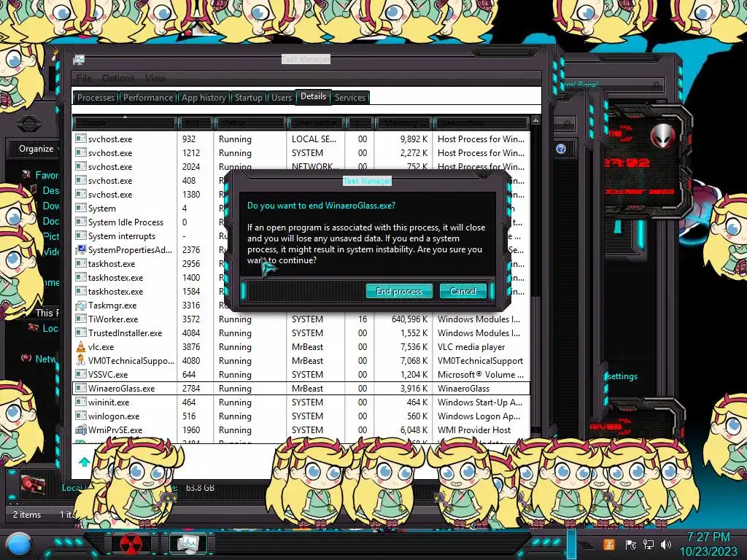Click the wininit.exe process icon
The image size is (747, 560).
[81, 402]
